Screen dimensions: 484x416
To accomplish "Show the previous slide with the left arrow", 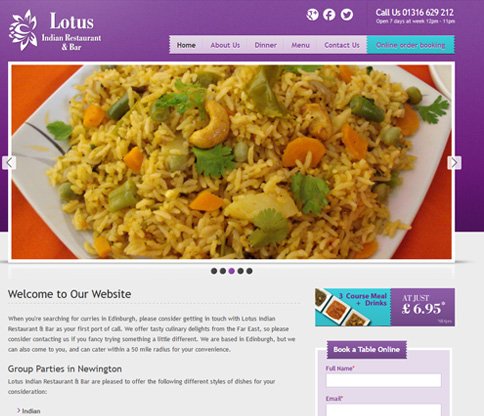I will (x=9, y=163).
